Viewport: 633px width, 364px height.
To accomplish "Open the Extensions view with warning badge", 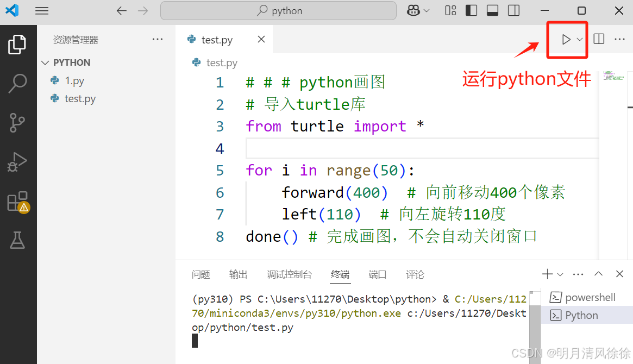I will [18, 202].
